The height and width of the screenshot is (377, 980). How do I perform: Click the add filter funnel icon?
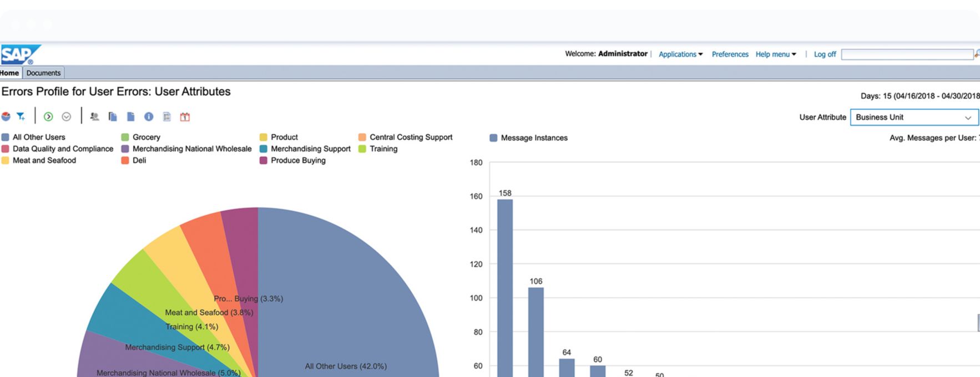pyautogui.click(x=21, y=116)
